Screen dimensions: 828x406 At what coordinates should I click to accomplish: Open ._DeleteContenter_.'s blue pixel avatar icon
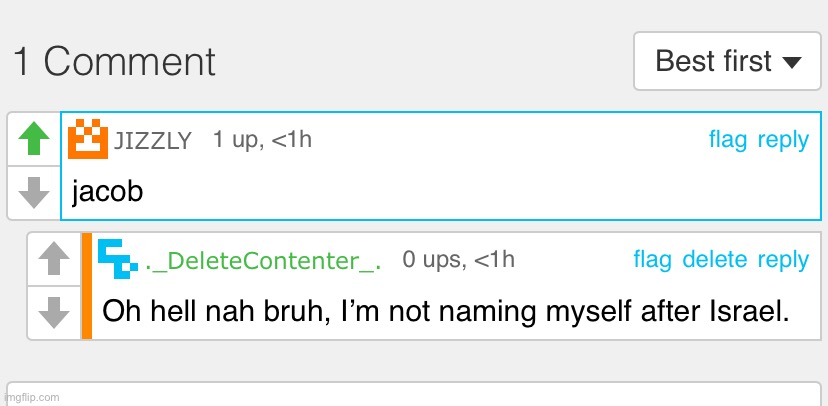click(118, 259)
